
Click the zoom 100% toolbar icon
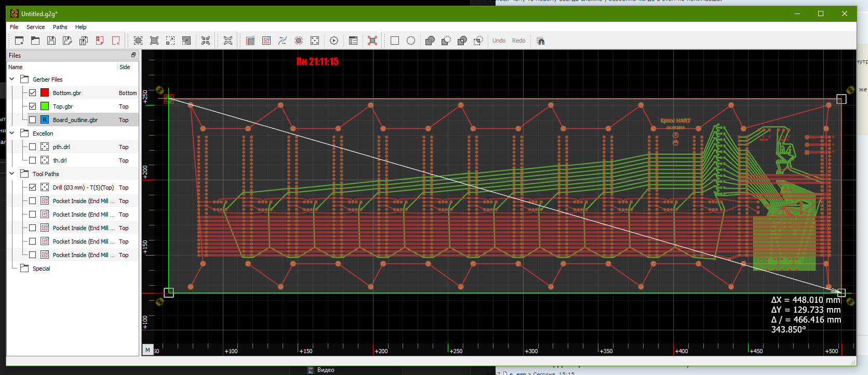154,41
